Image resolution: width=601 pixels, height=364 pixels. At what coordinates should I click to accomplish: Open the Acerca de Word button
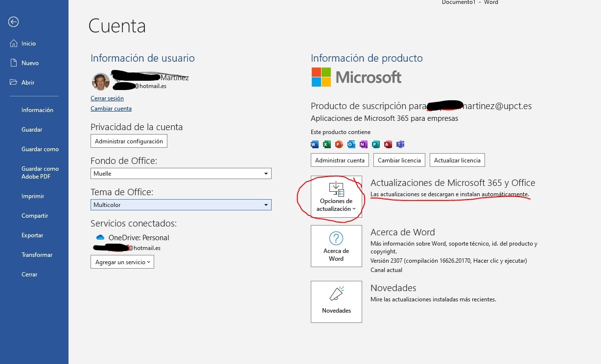[x=336, y=246]
